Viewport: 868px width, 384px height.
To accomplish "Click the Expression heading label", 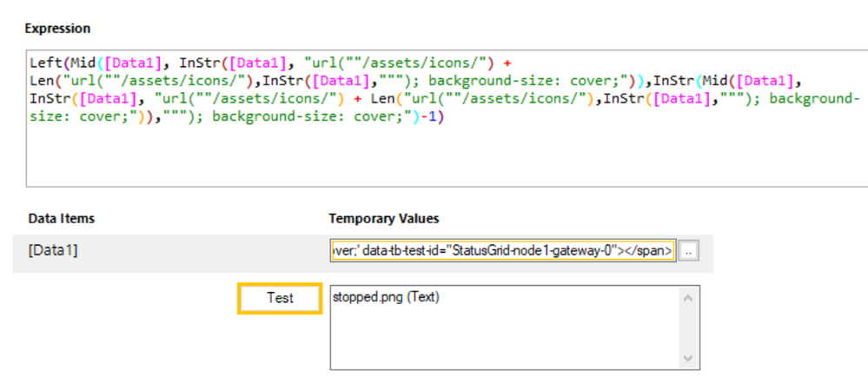I will pos(57,29).
